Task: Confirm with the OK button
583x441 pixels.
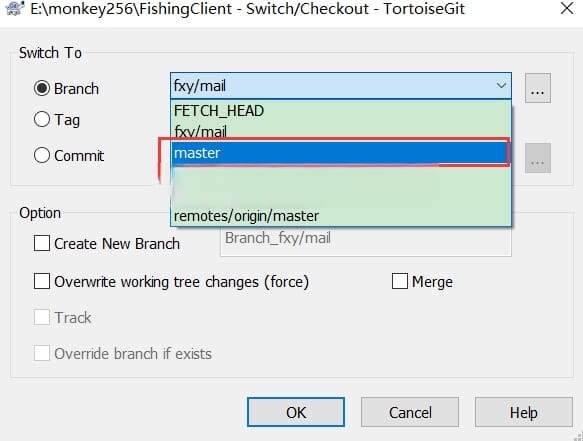Action: [x=296, y=412]
